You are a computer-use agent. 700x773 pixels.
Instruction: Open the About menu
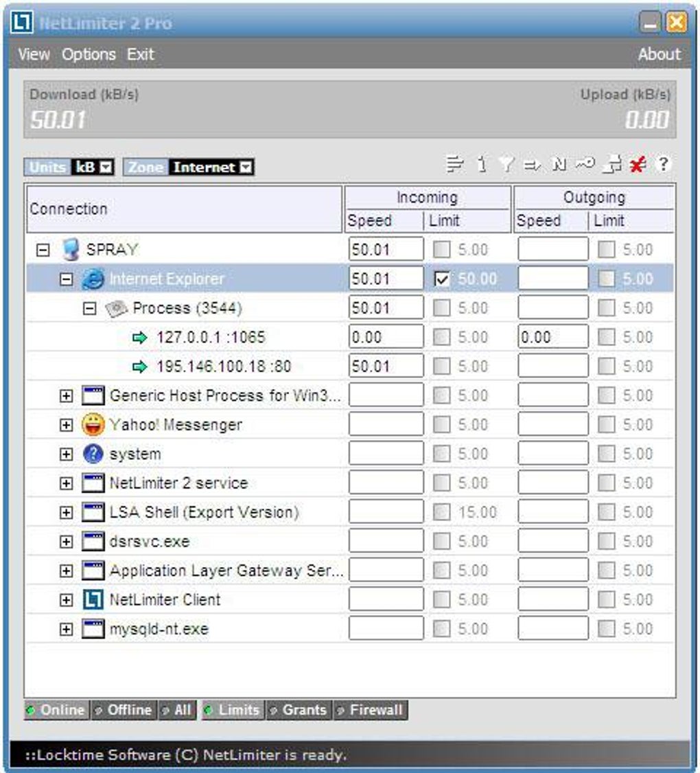point(659,54)
